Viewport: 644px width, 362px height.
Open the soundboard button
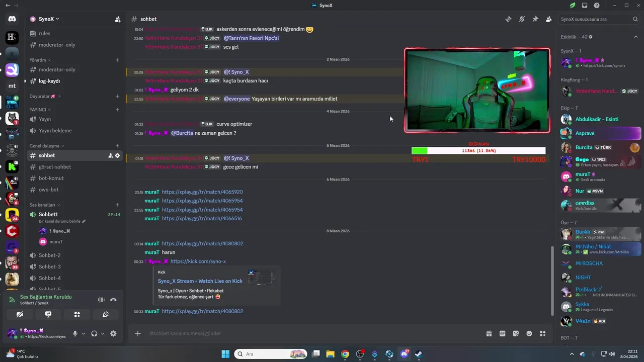106,314
